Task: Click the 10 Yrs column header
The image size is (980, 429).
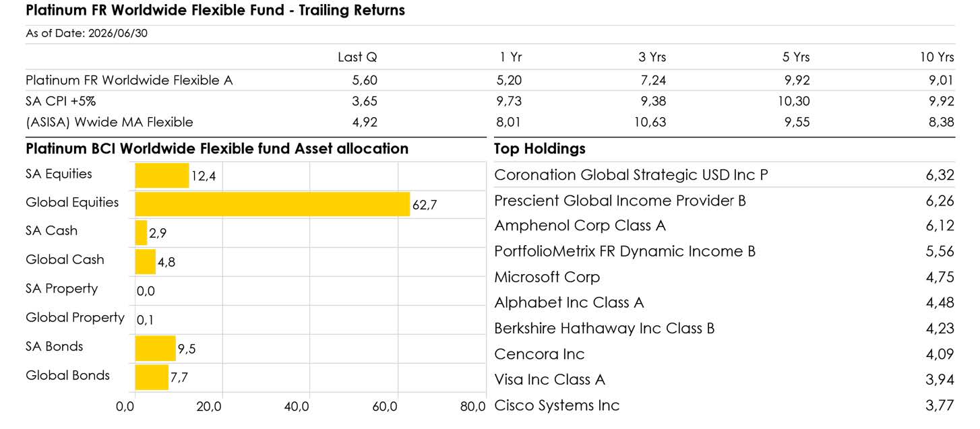Action: pos(936,57)
